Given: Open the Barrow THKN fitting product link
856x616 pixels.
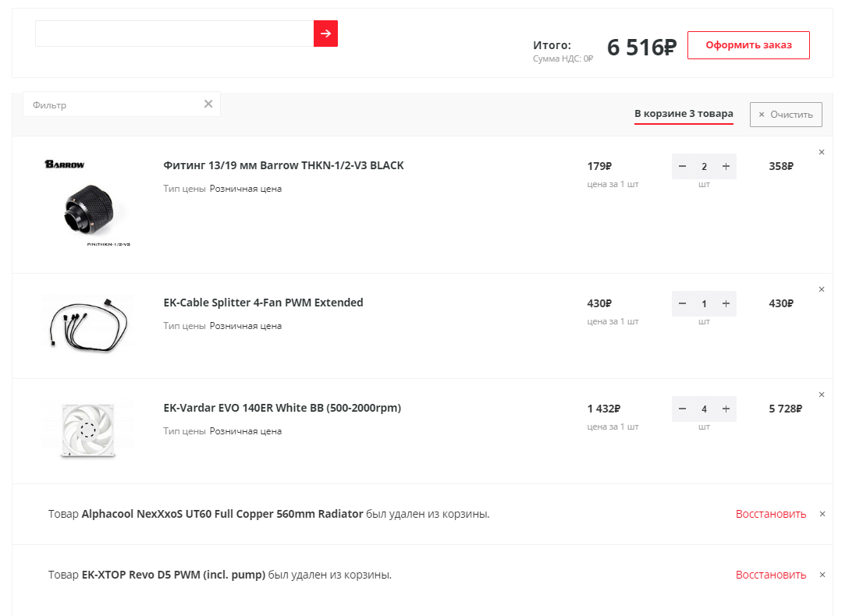Looking at the screenshot, I should point(283,165).
